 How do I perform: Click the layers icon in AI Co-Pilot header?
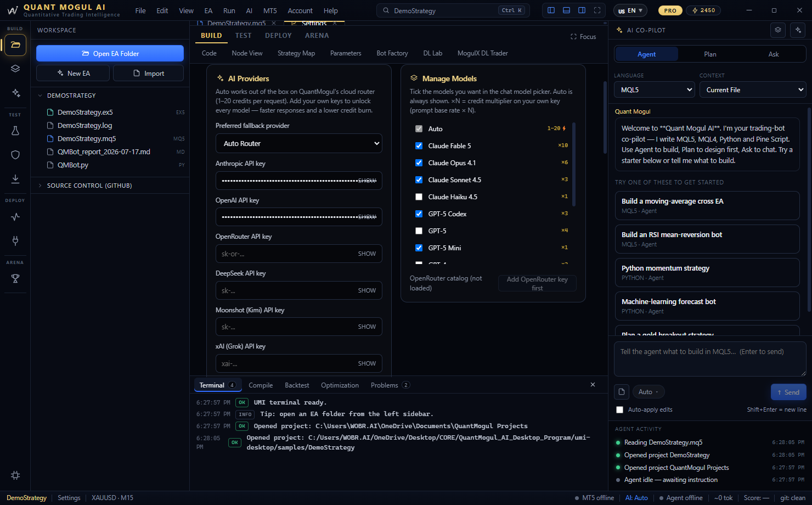(778, 30)
